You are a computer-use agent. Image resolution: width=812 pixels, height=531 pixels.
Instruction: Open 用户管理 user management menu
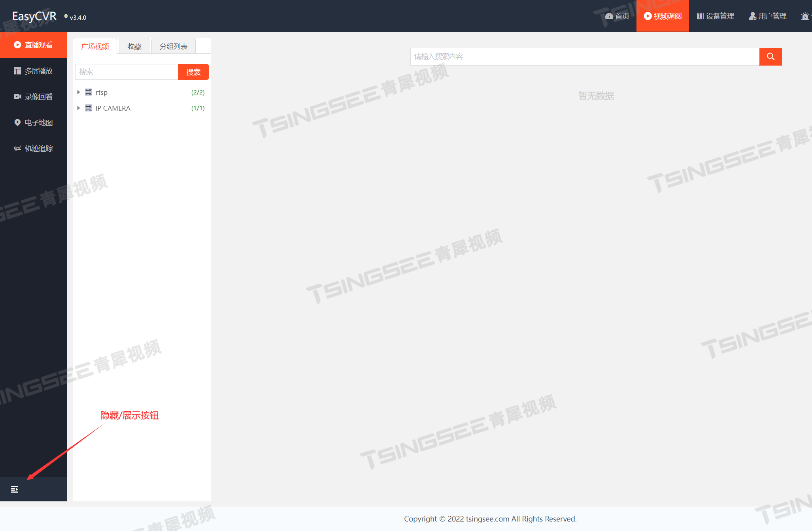(768, 16)
